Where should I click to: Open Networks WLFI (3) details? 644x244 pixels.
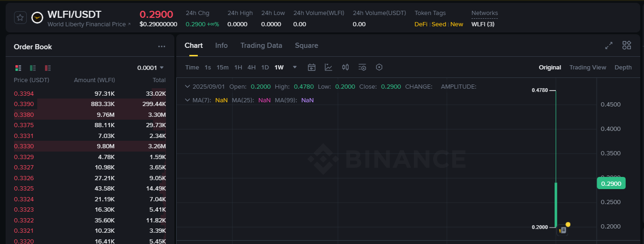click(483, 24)
